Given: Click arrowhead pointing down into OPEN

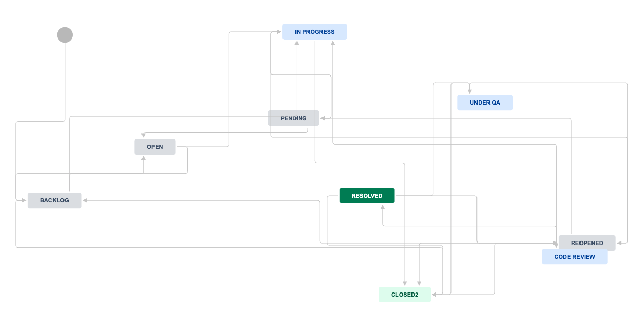Looking at the screenshot, I should 144,136.
